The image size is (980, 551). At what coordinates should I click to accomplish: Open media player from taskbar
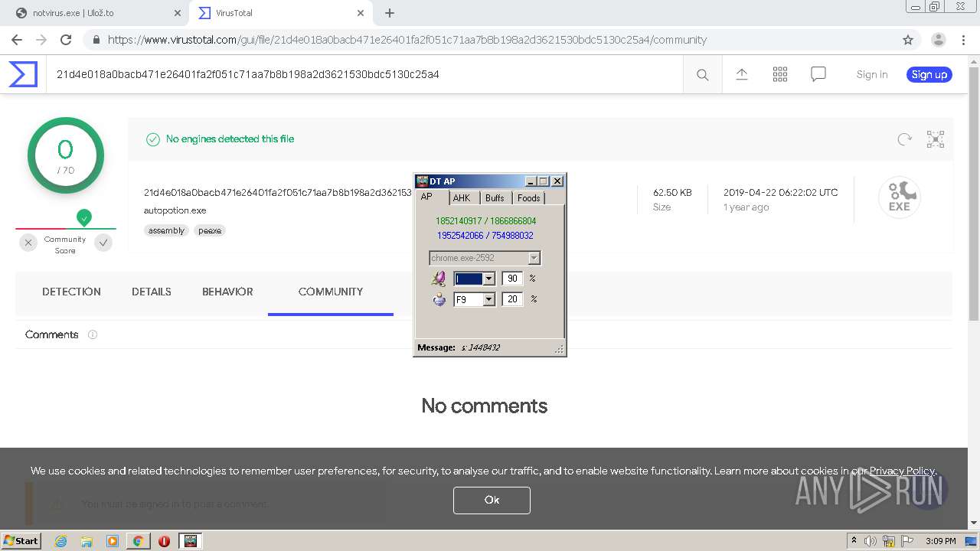113,541
